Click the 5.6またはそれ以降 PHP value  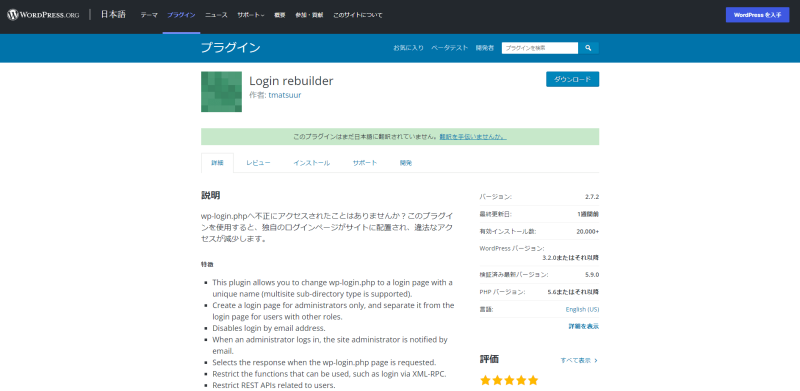pos(573,292)
